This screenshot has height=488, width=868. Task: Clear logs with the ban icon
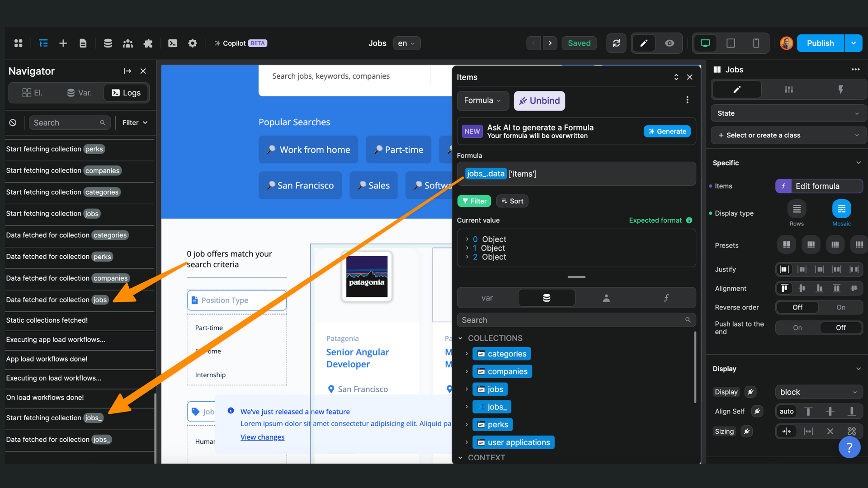click(x=13, y=123)
